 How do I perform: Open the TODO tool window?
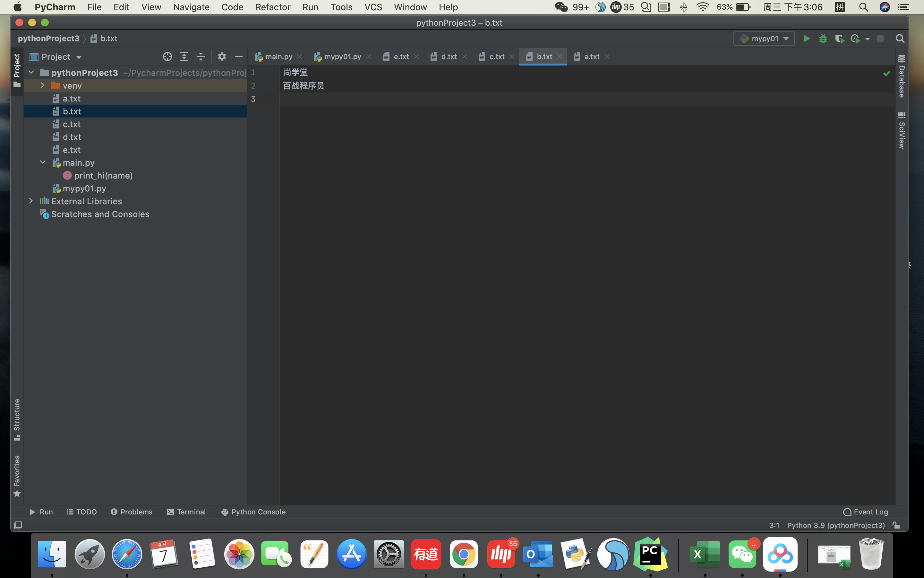(x=82, y=512)
